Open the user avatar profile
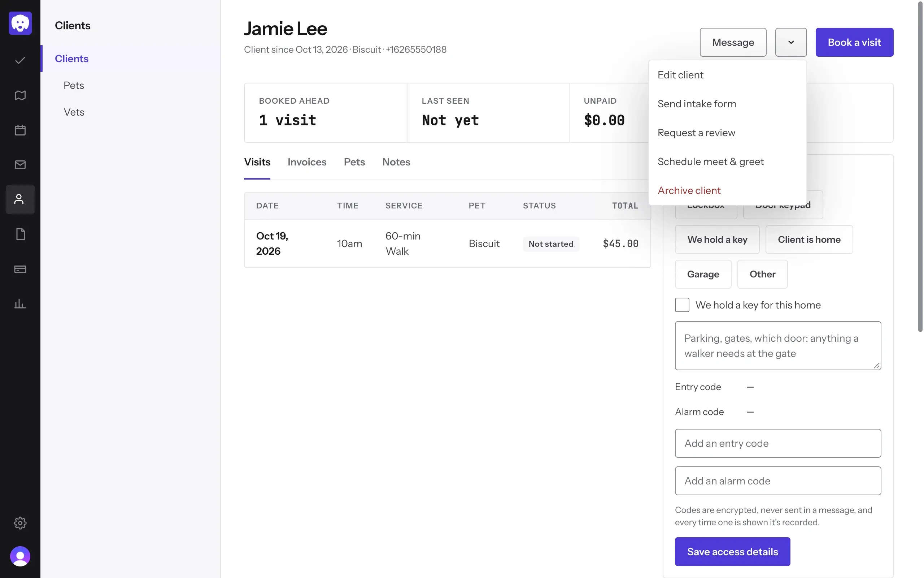This screenshot has width=924, height=578. 20,556
